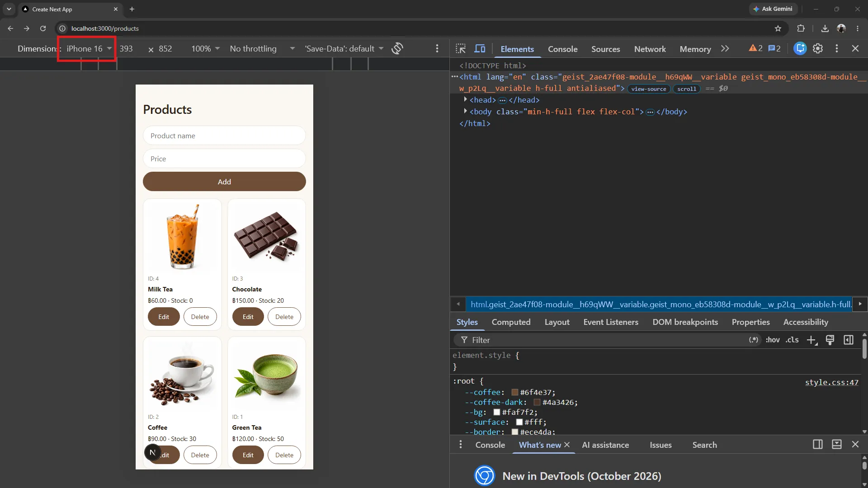Toggle the .cls element classes panel
This screenshot has width=868, height=488.
tap(792, 340)
